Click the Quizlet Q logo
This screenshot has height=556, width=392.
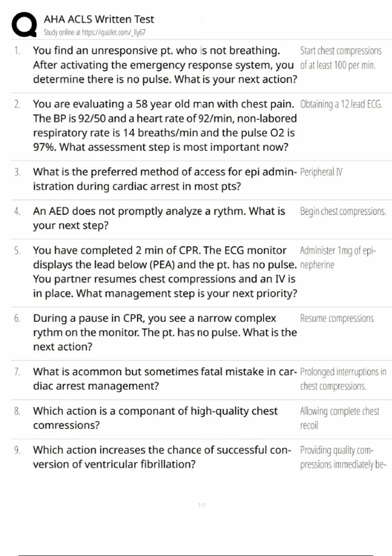pos(24,25)
